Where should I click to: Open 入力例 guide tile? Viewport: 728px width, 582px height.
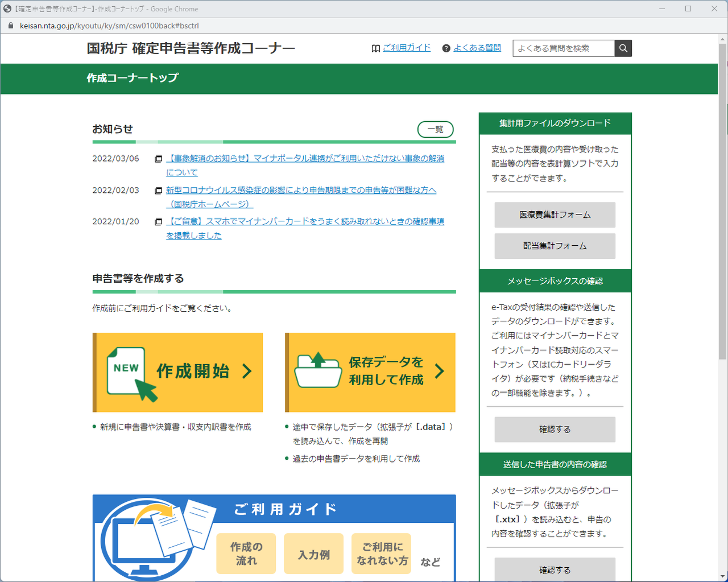(314, 554)
